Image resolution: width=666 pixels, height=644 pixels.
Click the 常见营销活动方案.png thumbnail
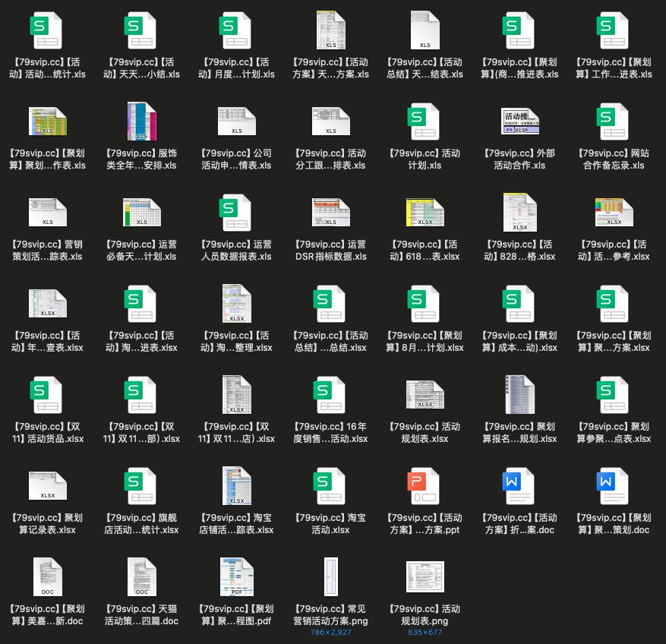click(x=331, y=577)
